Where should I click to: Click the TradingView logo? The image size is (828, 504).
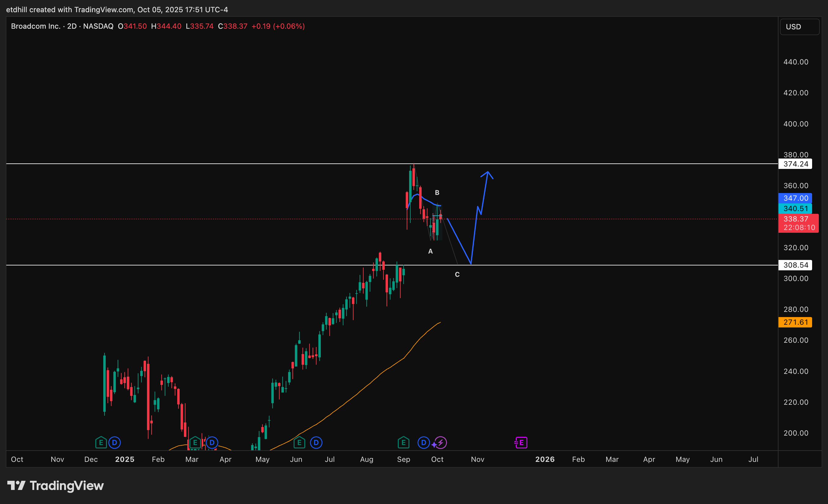tap(55, 486)
